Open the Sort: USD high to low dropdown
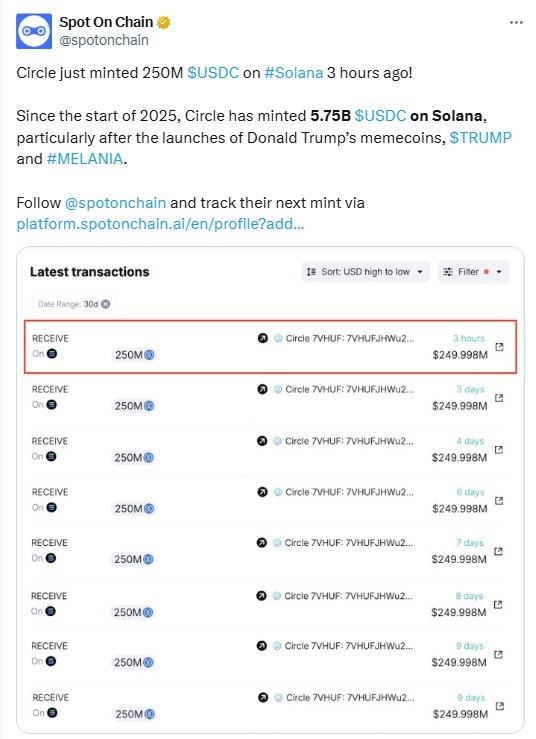536x739 pixels. (365, 272)
